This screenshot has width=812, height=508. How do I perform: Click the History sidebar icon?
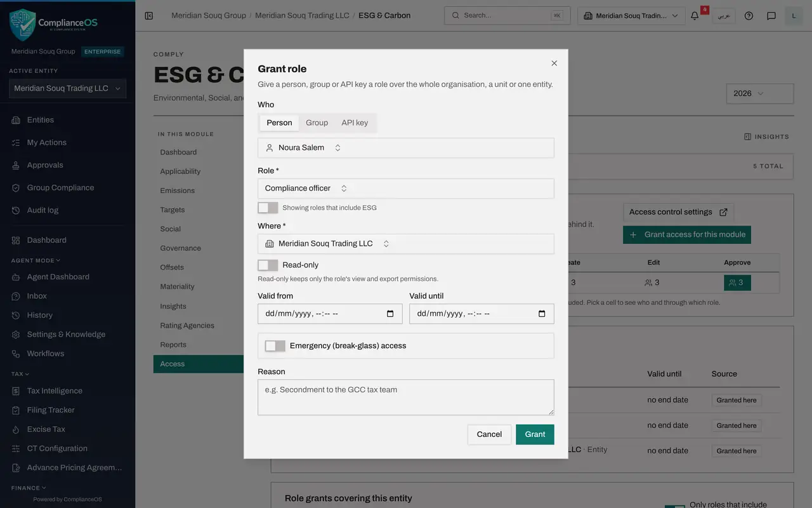coord(16,315)
